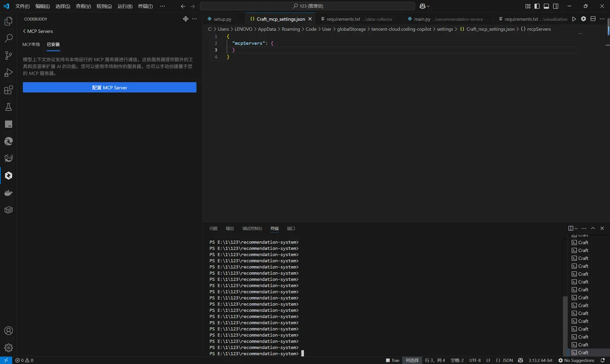Go back via MCP Servers chevron

pos(24,31)
